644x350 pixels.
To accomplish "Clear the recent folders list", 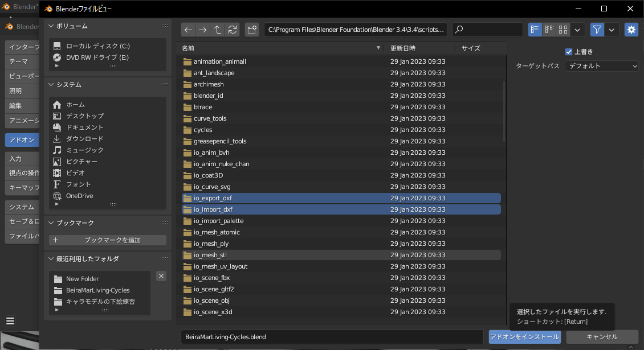I will [x=161, y=276].
